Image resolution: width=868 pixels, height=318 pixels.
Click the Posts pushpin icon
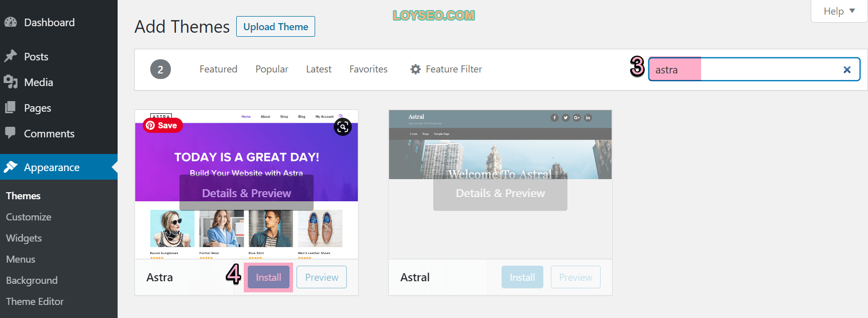click(11, 56)
